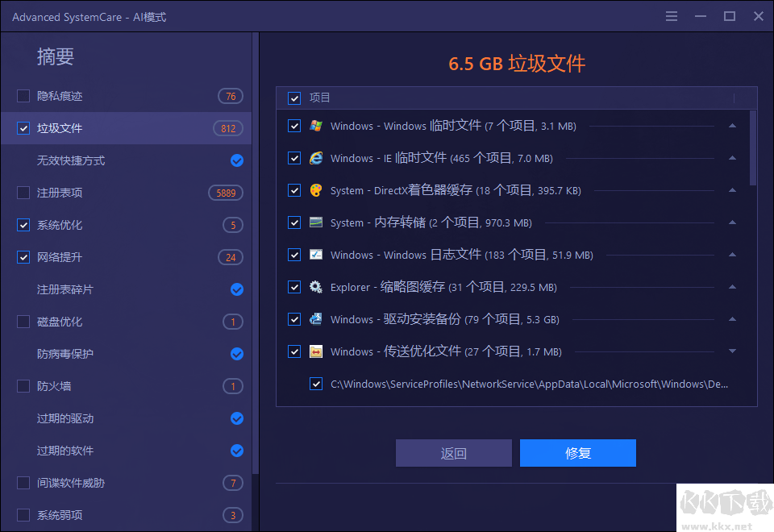Image resolution: width=774 pixels, height=532 pixels.
Task: Click the sidebar vertical scrollbar thumb
Action: click(256, 253)
